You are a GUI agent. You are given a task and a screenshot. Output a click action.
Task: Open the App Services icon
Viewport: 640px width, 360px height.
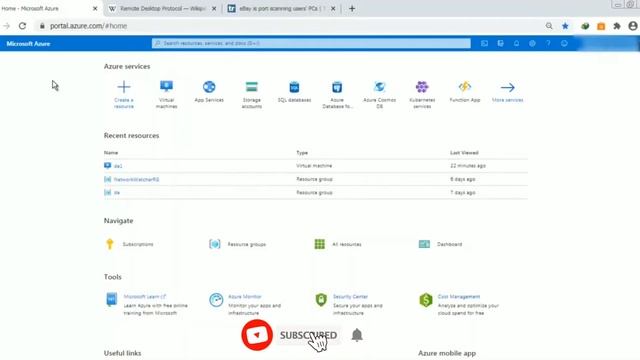point(209,87)
